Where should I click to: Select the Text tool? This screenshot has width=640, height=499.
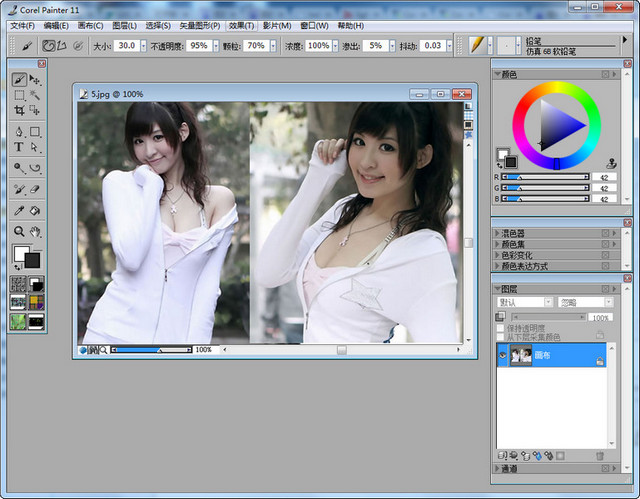(x=19, y=147)
